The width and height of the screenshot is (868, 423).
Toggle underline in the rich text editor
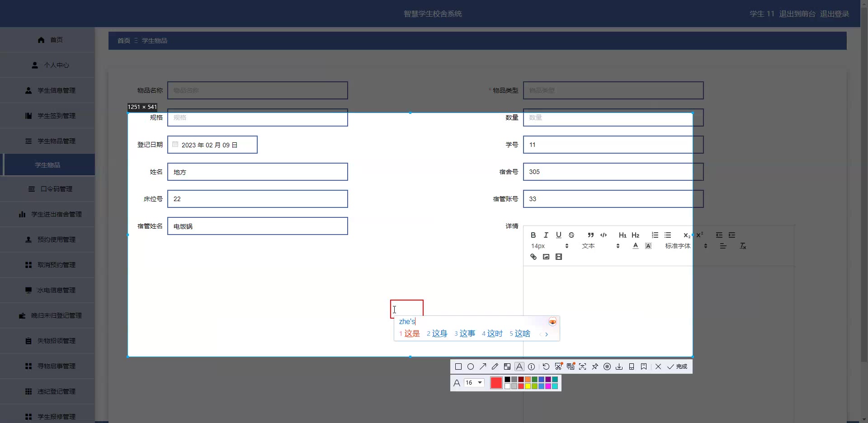pos(559,235)
